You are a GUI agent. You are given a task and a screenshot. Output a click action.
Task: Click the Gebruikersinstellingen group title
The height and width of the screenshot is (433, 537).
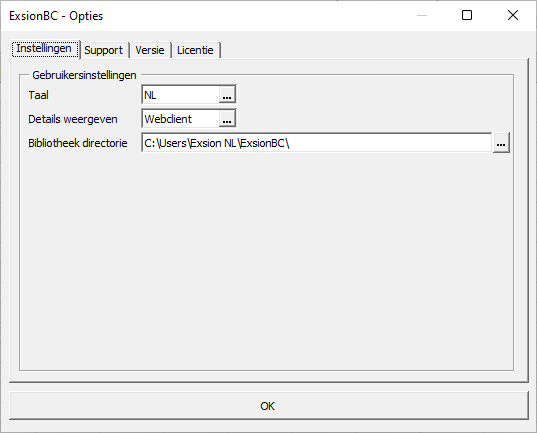84,75
